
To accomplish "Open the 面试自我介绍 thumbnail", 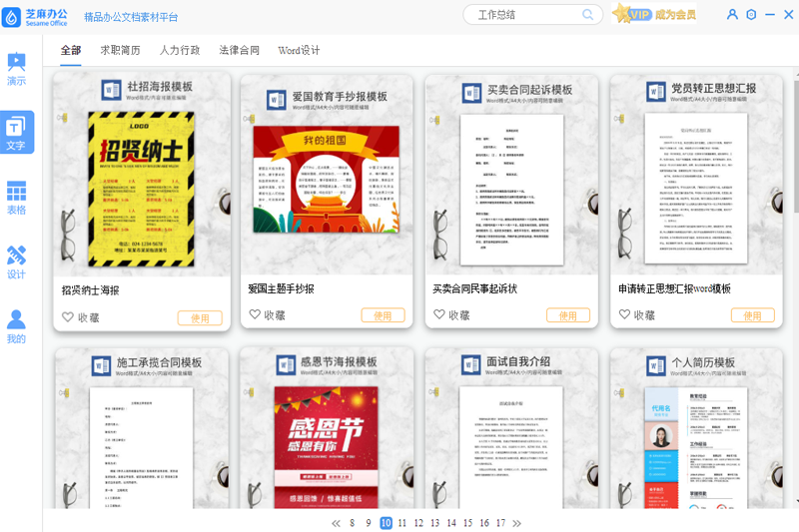I will [x=511, y=428].
